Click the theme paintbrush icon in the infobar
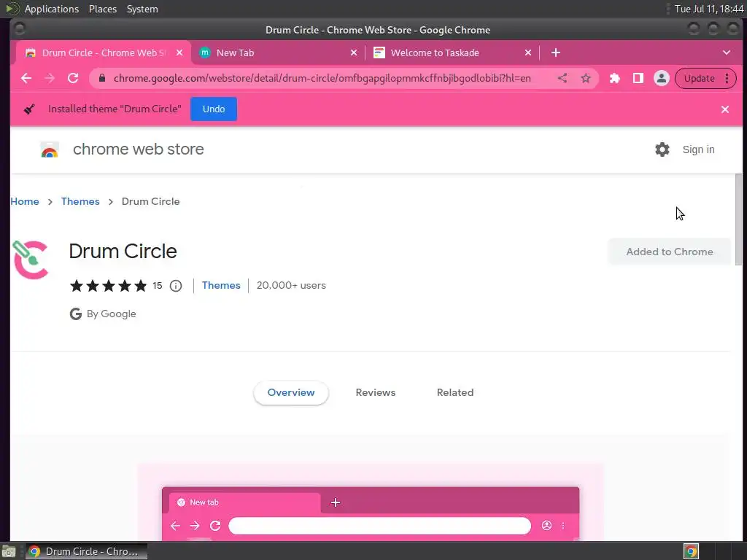Image resolution: width=747 pixels, height=560 pixels. point(29,109)
